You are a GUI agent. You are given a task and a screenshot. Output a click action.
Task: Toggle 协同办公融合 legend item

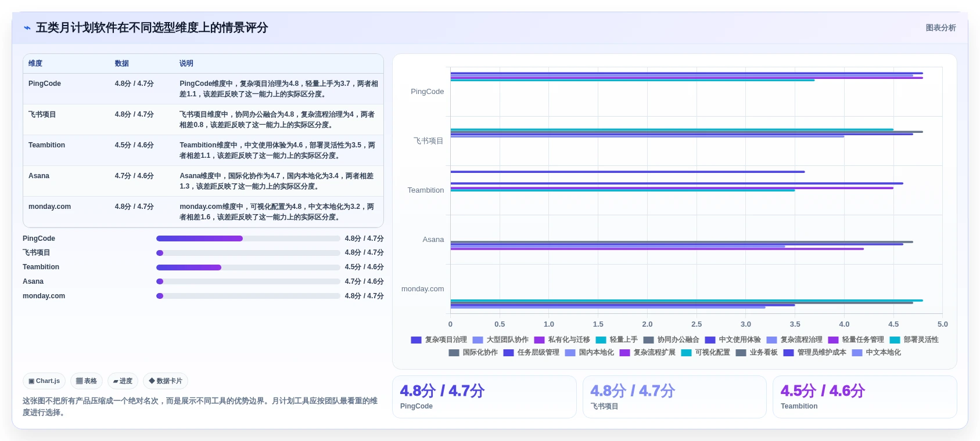coord(671,340)
